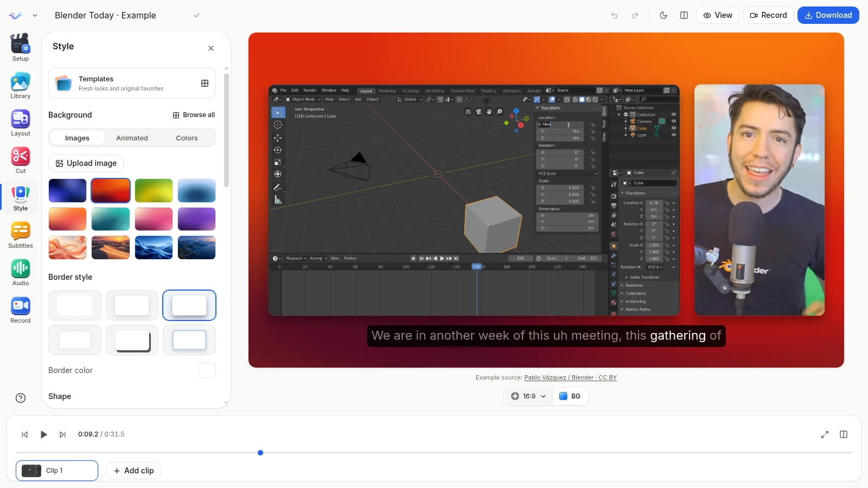
Task: Open the Audio sidebar icon
Action: (21, 272)
